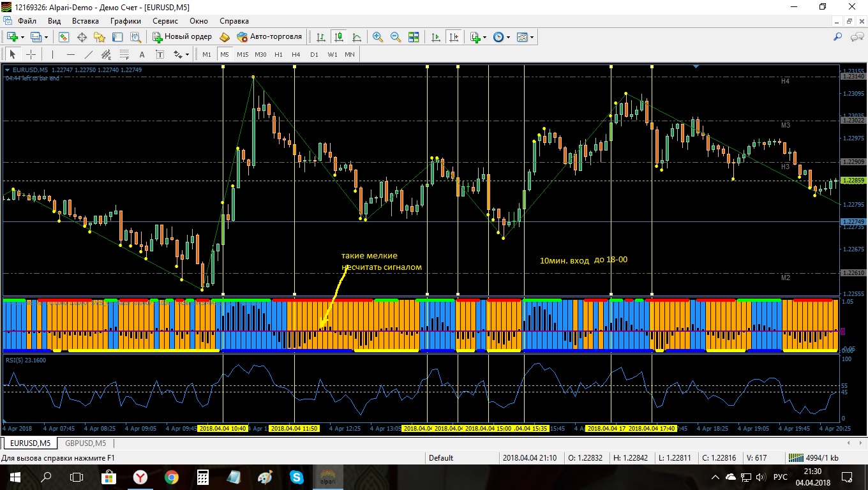The width and height of the screenshot is (868, 490).
Task: Switch chart to bar chart mode
Action: (x=321, y=37)
